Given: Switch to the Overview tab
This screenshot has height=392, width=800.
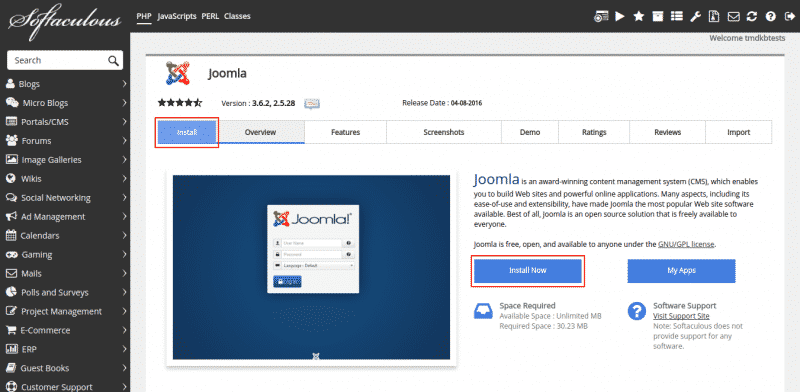Looking at the screenshot, I should pos(260,132).
